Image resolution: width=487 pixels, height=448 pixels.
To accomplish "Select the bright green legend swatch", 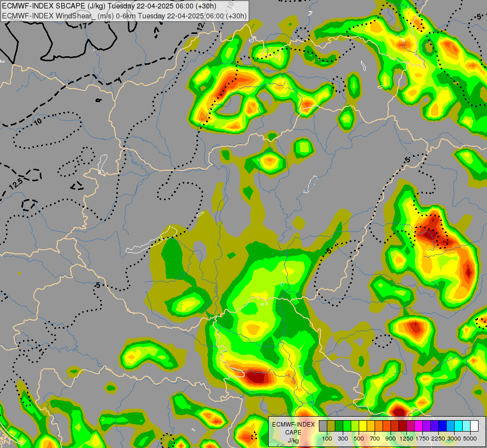I will tap(347, 426).
